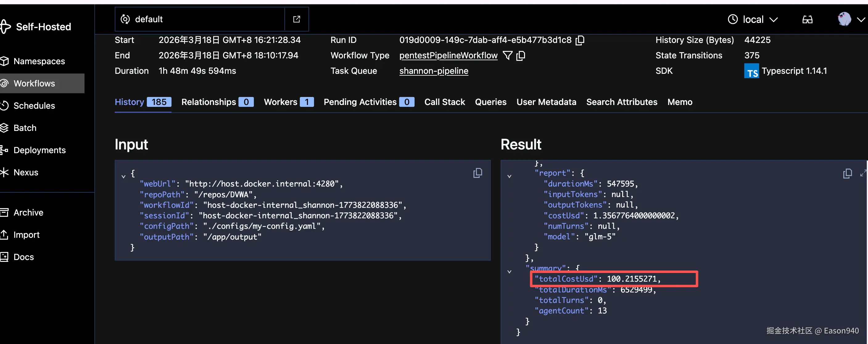Image resolution: width=868 pixels, height=344 pixels.
Task: Click the labs glasses icon
Action: tap(807, 19)
